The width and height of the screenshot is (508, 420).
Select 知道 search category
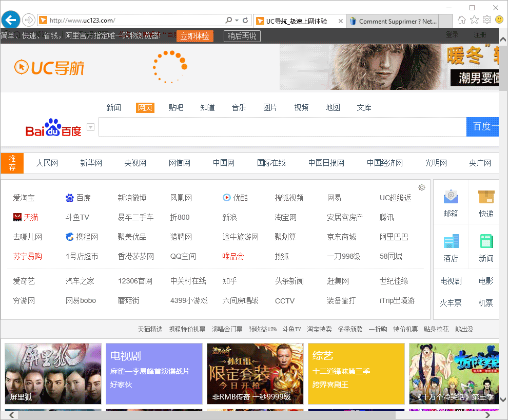[207, 108]
